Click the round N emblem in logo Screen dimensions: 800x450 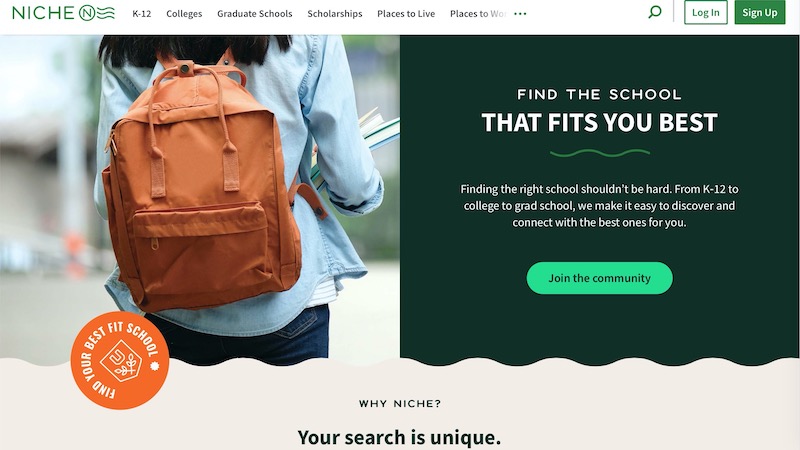point(87,13)
